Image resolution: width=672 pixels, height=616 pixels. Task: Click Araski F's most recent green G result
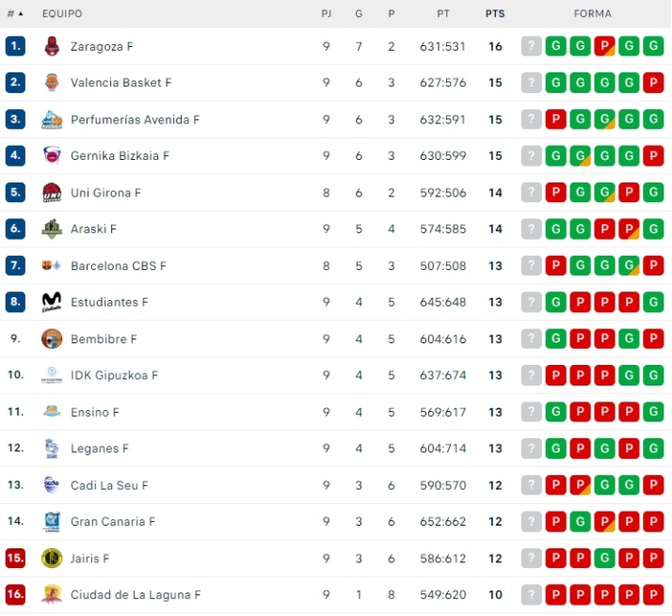coord(653,229)
